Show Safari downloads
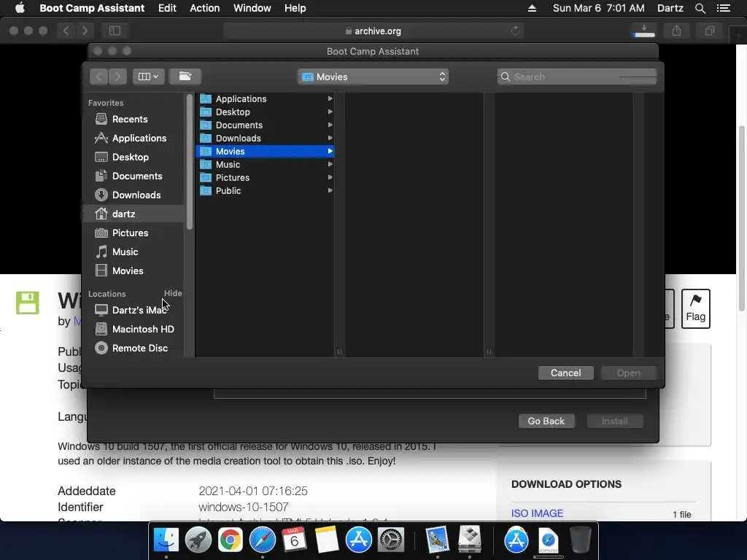Screen dimensions: 747x560 point(644,31)
